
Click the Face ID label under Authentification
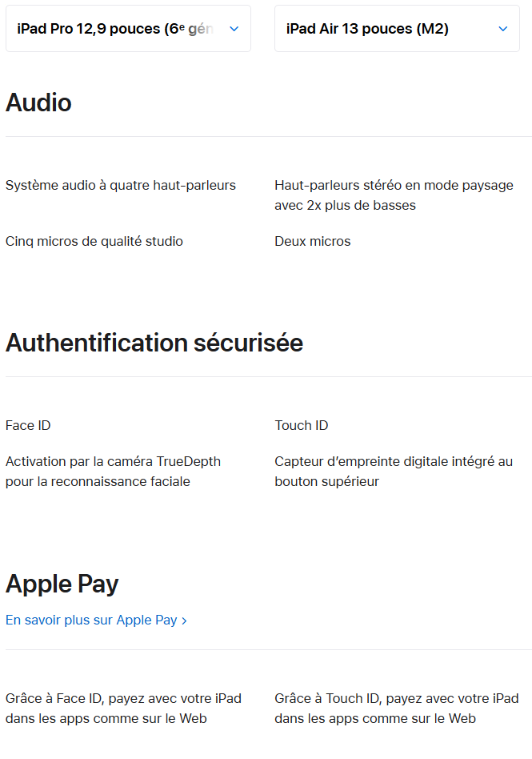tap(28, 425)
